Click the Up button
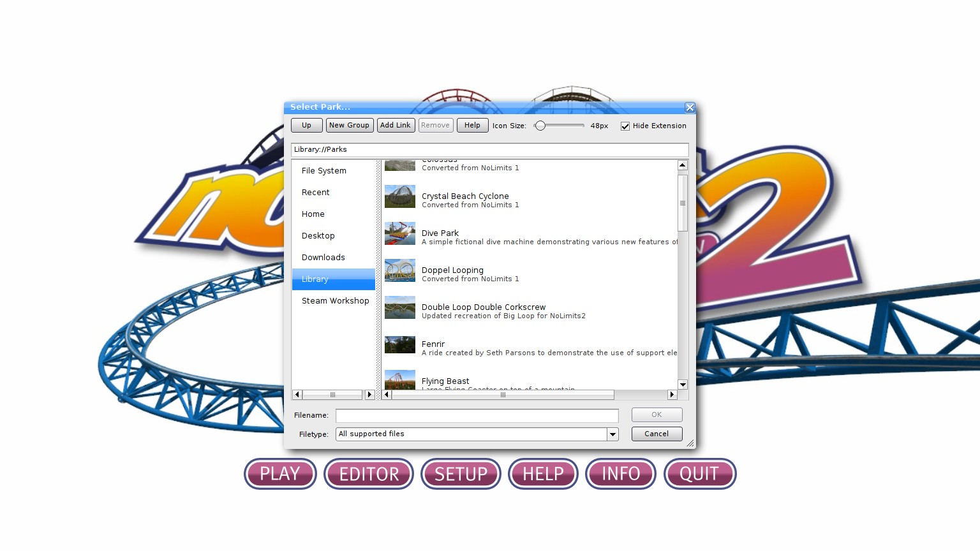 pyautogui.click(x=307, y=126)
